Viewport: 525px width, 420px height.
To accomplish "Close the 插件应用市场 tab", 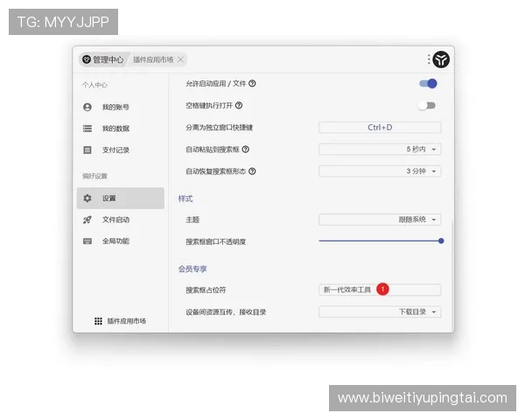I will click(x=180, y=59).
